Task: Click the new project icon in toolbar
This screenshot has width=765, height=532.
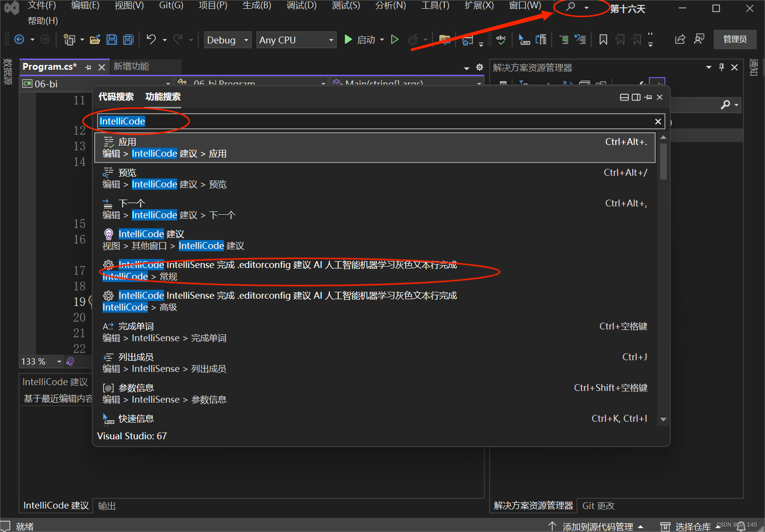Action: [69, 40]
